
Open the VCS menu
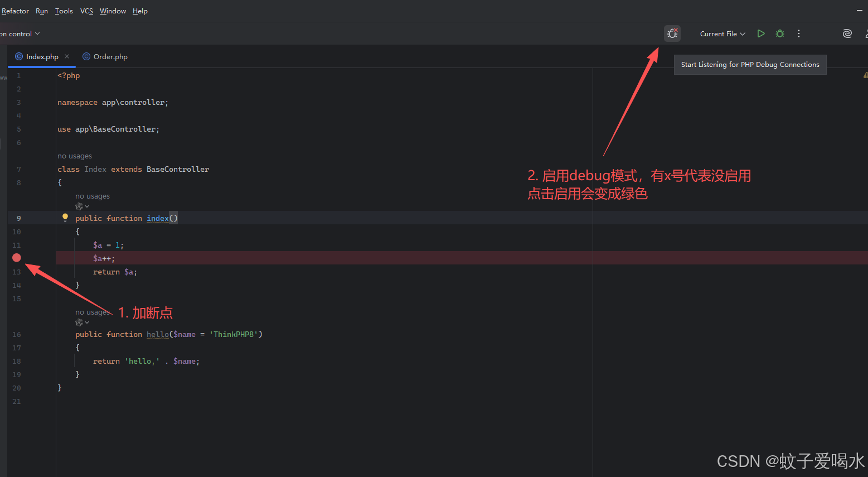point(86,11)
